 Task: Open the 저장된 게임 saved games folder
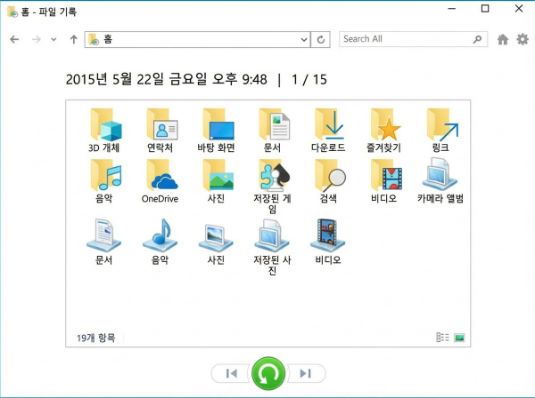(x=272, y=186)
